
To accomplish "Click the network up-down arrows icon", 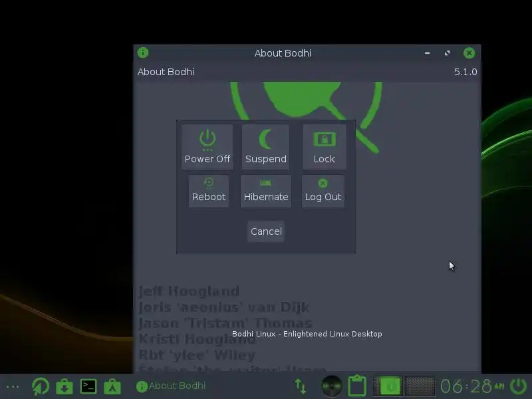I will coord(301,386).
